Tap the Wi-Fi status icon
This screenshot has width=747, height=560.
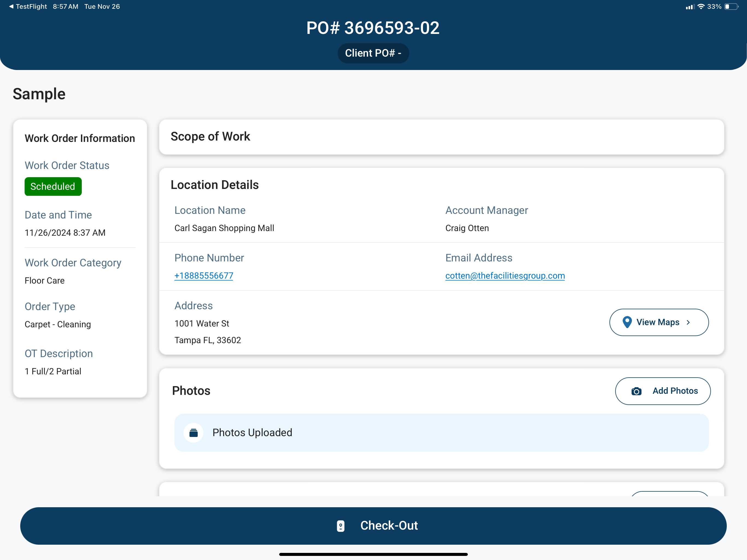pyautogui.click(x=701, y=6)
